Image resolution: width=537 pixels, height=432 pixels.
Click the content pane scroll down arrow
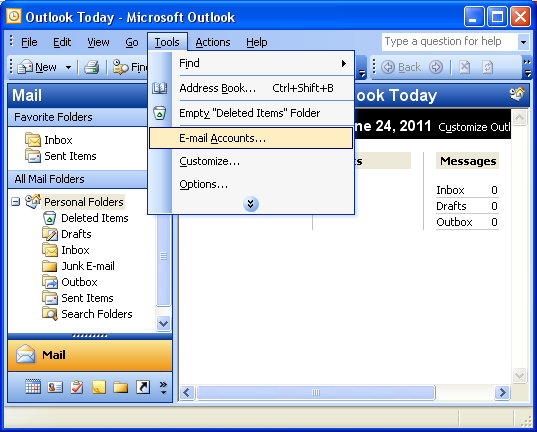click(519, 375)
